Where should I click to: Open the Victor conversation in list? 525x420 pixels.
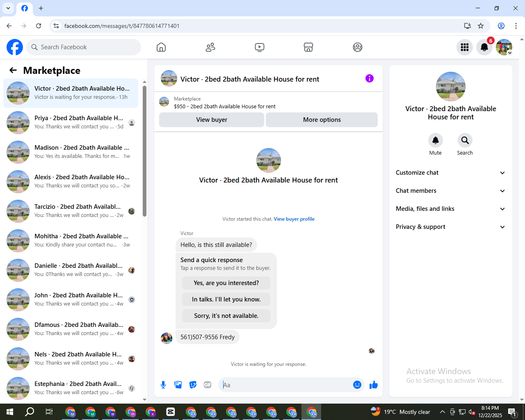coord(71,93)
